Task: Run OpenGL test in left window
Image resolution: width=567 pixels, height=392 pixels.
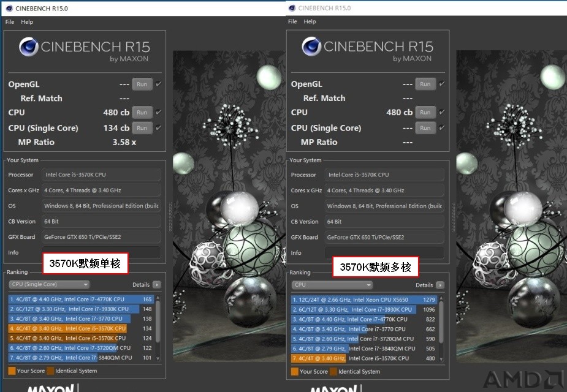Action: (x=142, y=84)
